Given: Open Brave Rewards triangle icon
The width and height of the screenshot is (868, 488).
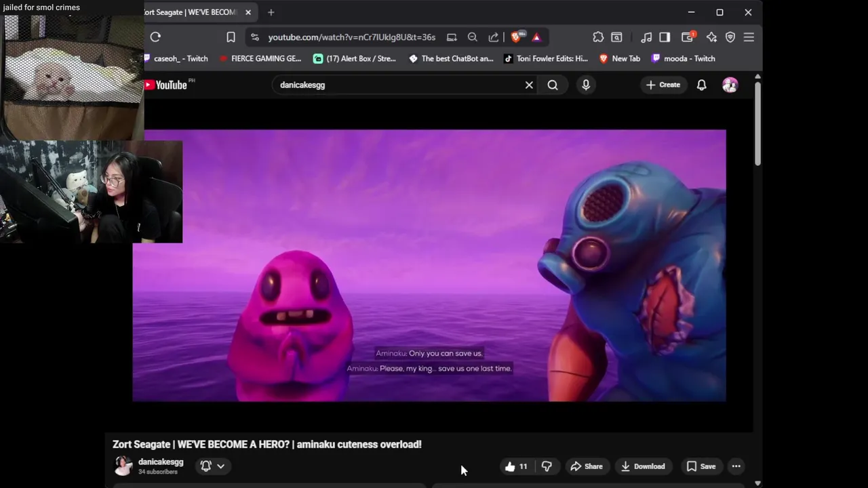Looking at the screenshot, I should click(x=536, y=37).
